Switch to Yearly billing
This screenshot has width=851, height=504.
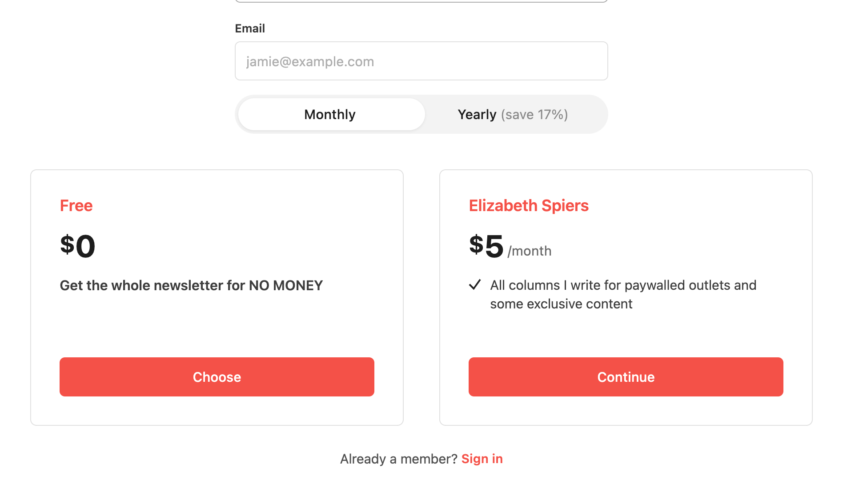513,115
